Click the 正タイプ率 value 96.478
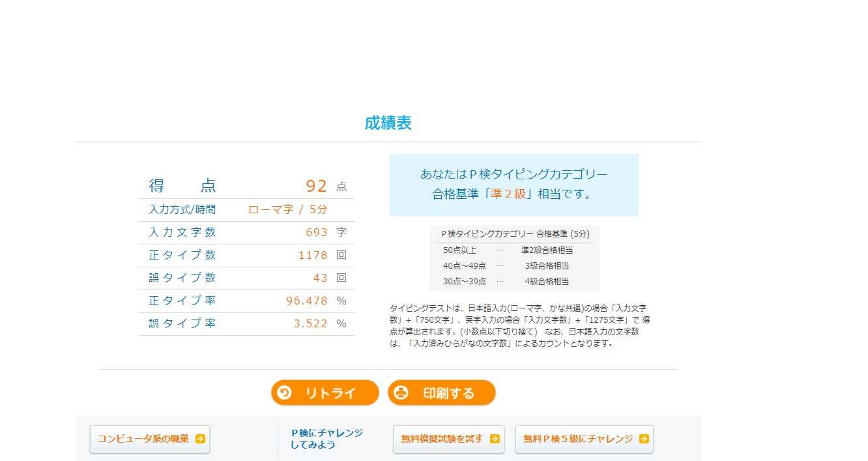The image size is (868, 461). (x=307, y=301)
